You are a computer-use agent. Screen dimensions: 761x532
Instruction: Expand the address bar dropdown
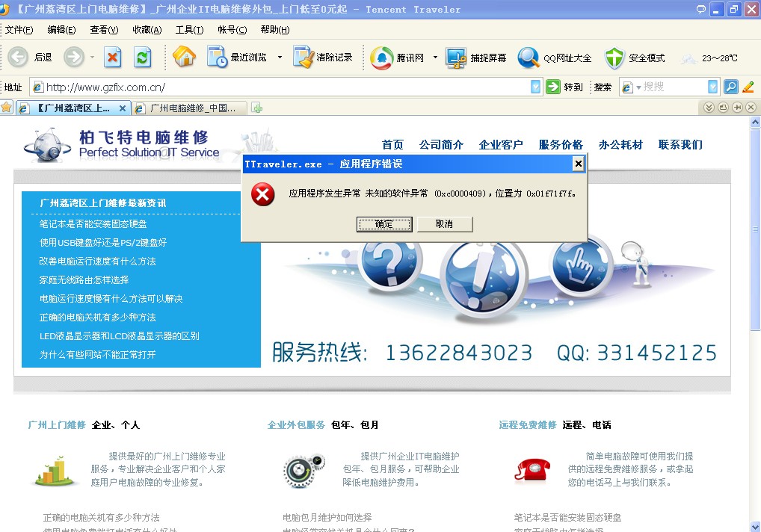(x=535, y=87)
